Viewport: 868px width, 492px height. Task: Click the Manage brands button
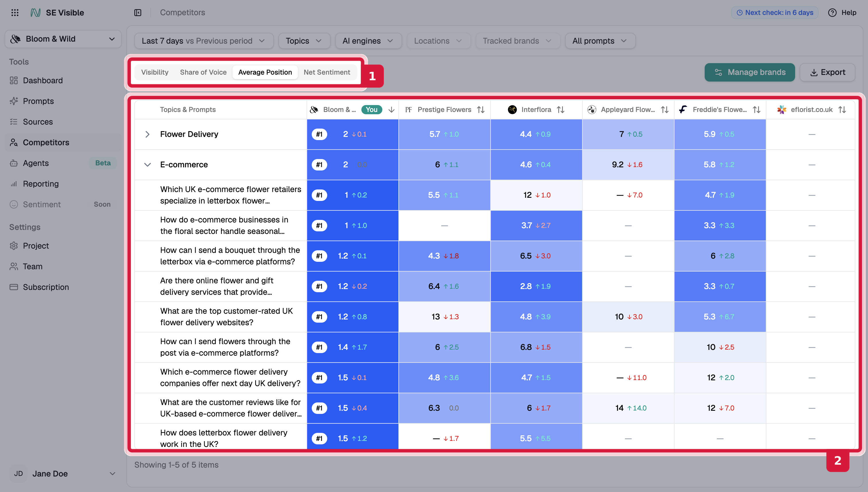point(749,72)
